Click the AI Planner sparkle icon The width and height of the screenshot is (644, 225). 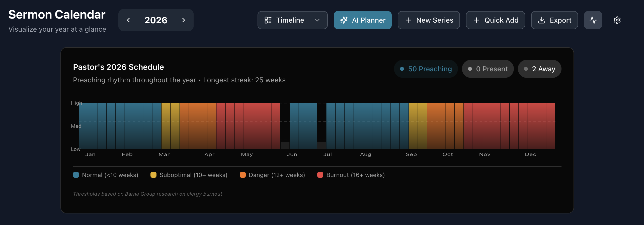pyautogui.click(x=344, y=20)
